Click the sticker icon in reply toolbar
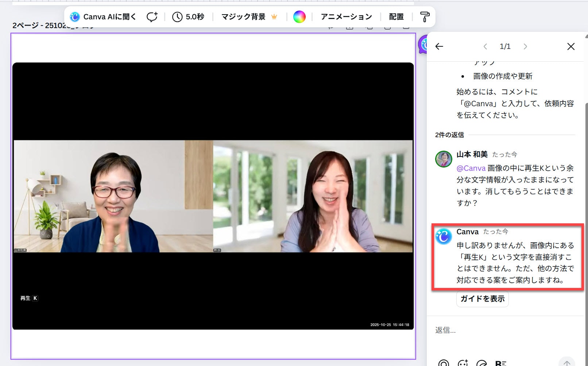 pyautogui.click(x=482, y=363)
